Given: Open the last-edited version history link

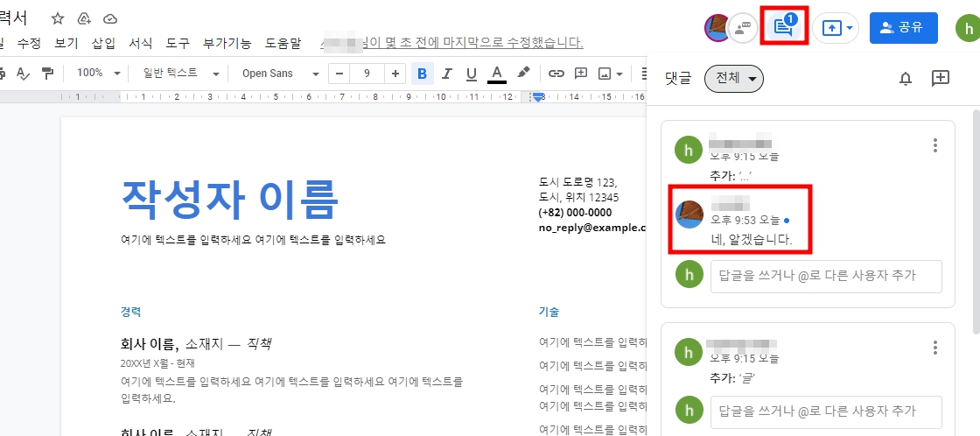Looking at the screenshot, I should [x=451, y=43].
